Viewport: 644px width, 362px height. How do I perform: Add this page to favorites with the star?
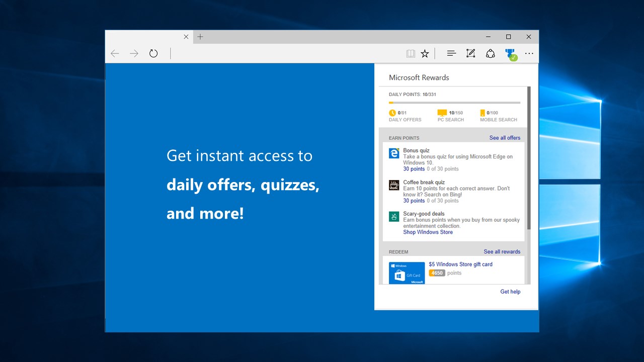click(x=425, y=53)
